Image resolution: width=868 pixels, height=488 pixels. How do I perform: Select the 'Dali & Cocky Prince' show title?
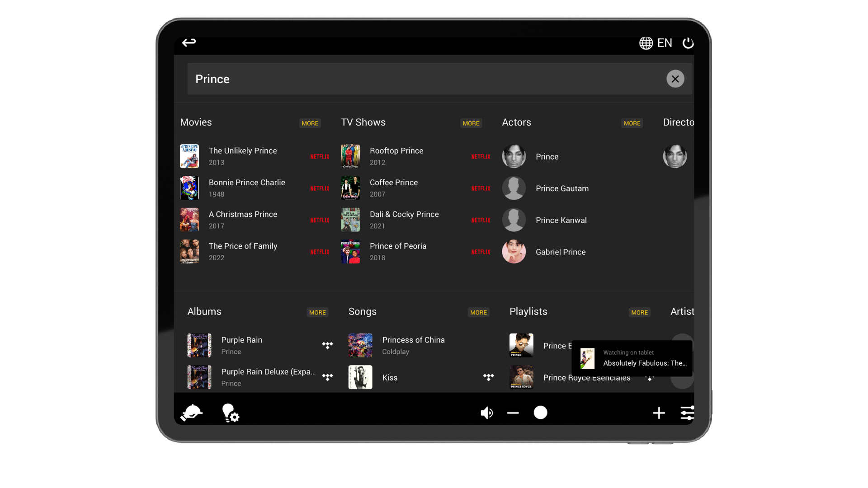pyautogui.click(x=404, y=214)
